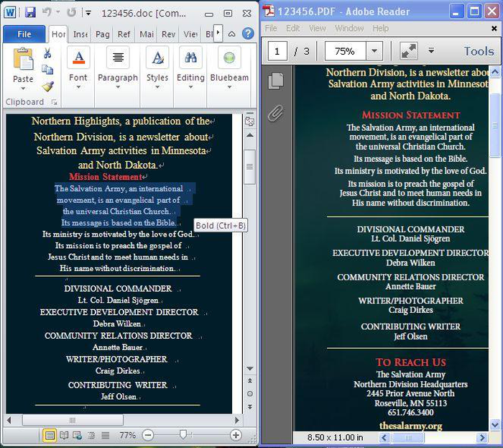Viewport: 503px width, 448px height.
Task: Open the View ribbon tab
Action: click(x=190, y=34)
